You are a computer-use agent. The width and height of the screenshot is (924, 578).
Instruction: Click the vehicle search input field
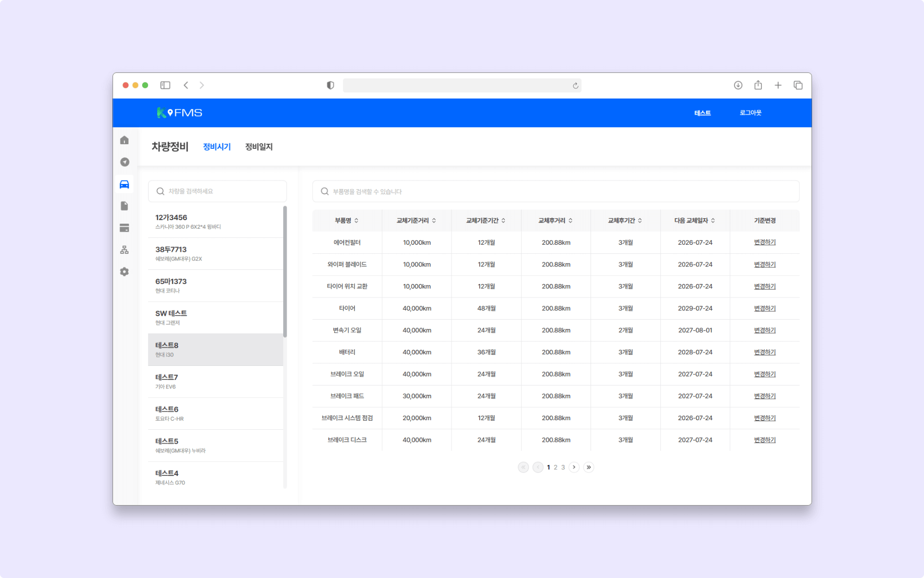pyautogui.click(x=217, y=191)
